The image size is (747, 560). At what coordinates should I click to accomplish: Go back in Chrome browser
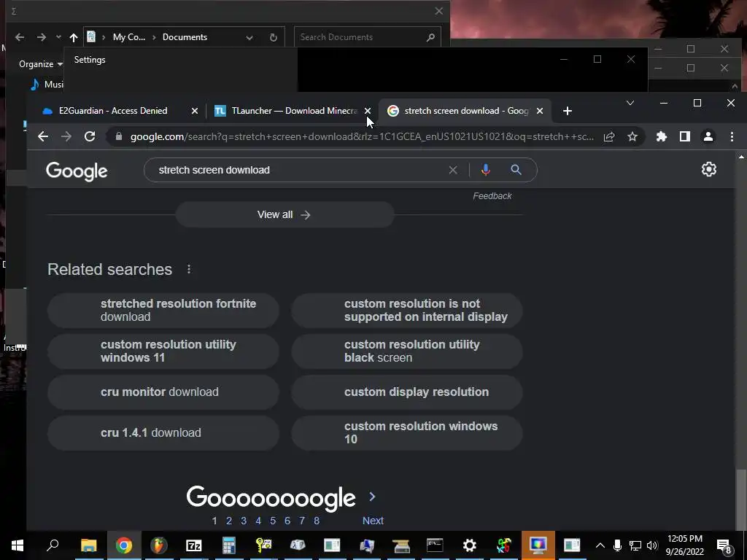click(43, 136)
